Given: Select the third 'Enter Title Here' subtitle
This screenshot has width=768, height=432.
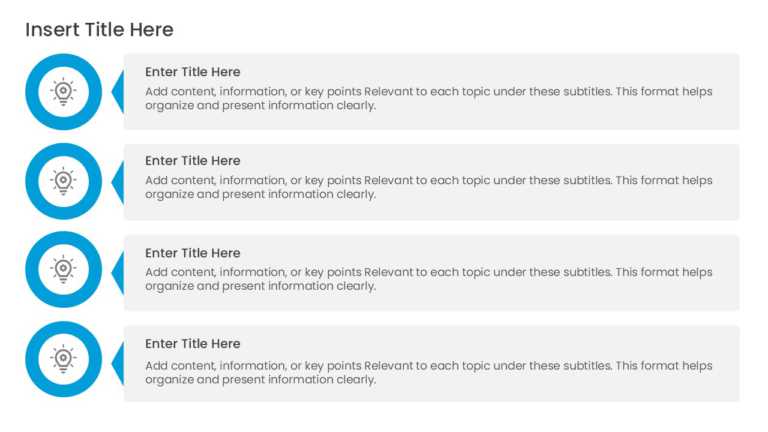Looking at the screenshot, I should [x=192, y=253].
